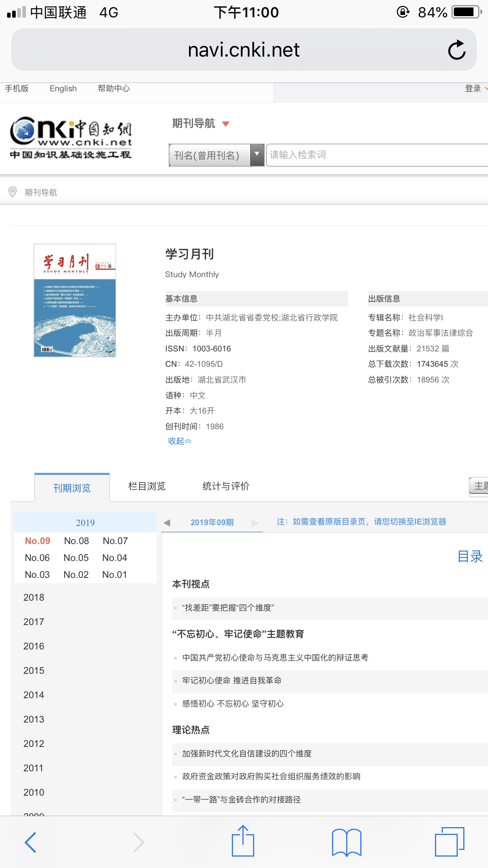
Task: Open article “一带一路”与金砖合作的对接路径
Action: pos(241,800)
